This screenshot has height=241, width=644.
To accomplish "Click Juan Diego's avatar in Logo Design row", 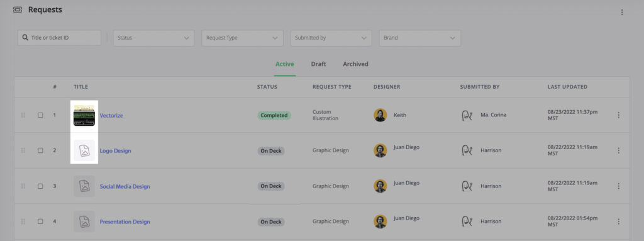I will coord(380,150).
